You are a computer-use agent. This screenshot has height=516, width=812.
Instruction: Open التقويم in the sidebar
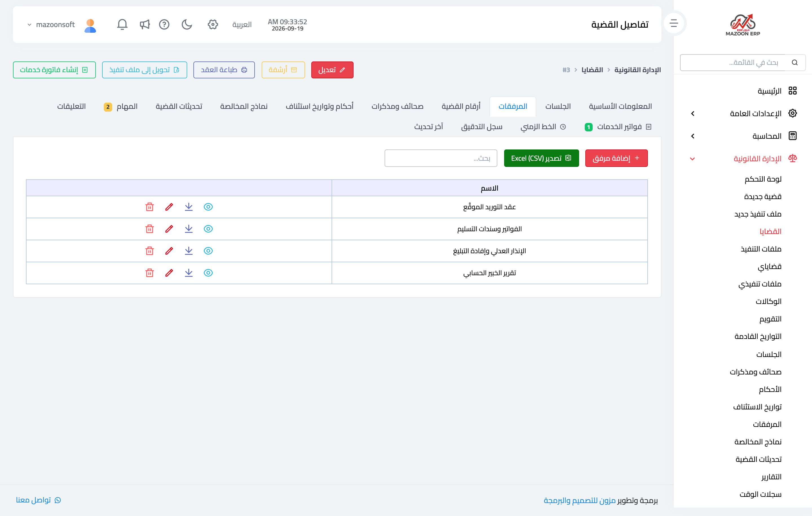click(770, 319)
